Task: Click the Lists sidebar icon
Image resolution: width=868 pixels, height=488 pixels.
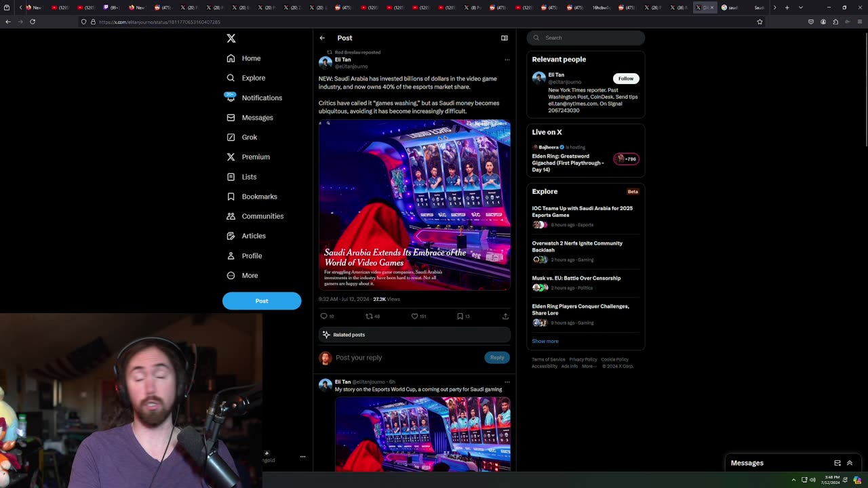Action: pos(231,177)
